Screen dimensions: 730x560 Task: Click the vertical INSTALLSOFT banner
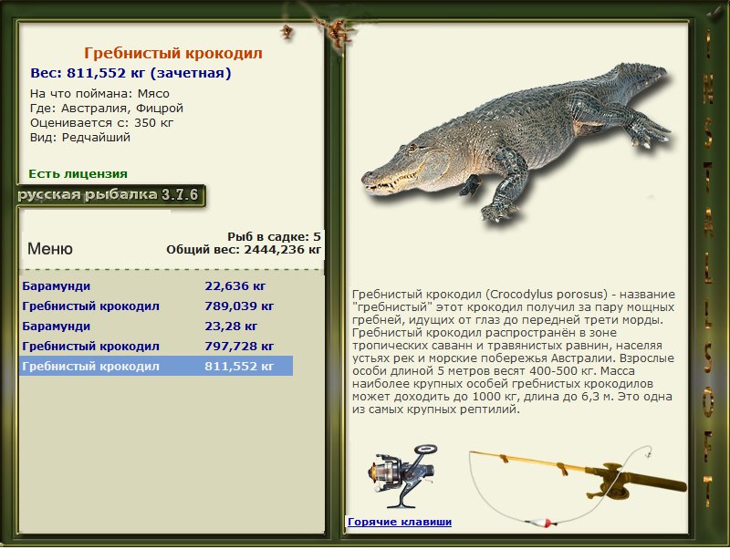707,274
